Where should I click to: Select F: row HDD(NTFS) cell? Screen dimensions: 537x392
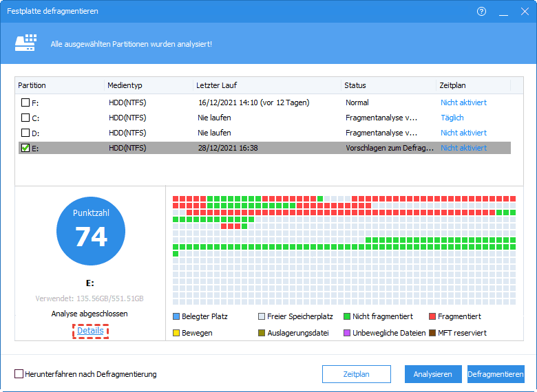point(127,102)
